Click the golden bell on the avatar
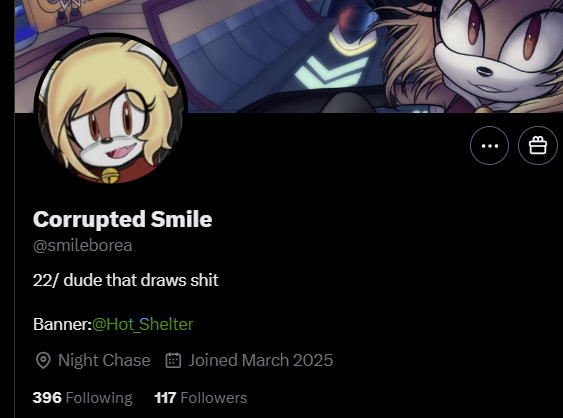Screen dimensions: 563x418 coord(109,175)
